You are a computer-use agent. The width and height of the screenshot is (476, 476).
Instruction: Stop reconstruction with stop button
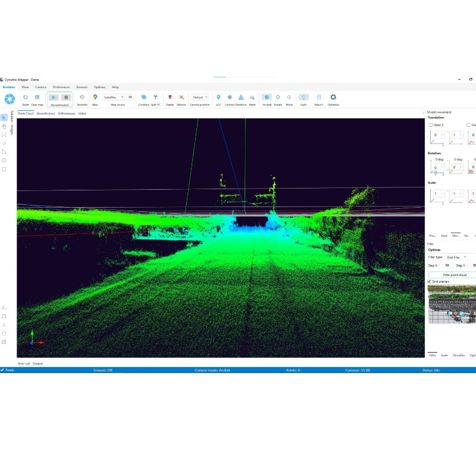pyautogui.click(x=66, y=98)
